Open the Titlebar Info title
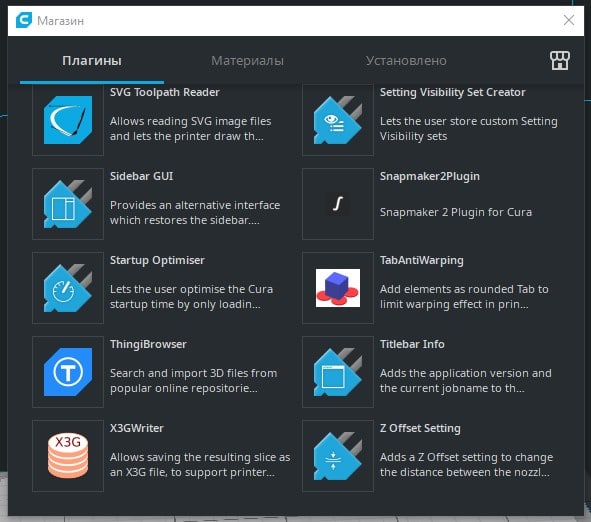Image resolution: width=591 pixels, height=522 pixels. click(412, 344)
